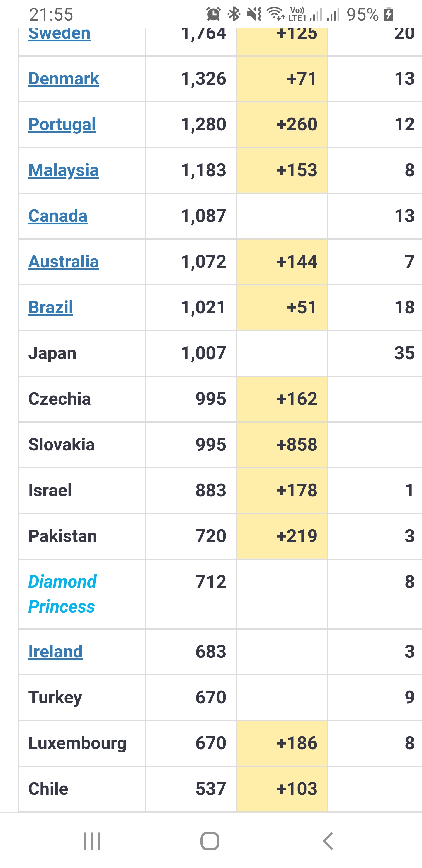
Task: Tap Japan's total cases value 1,007
Action: click(x=203, y=353)
